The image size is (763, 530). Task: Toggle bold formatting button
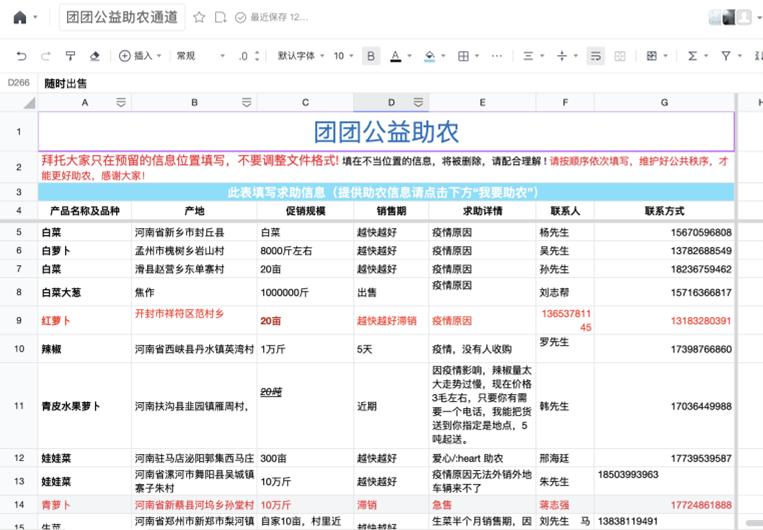coord(371,56)
